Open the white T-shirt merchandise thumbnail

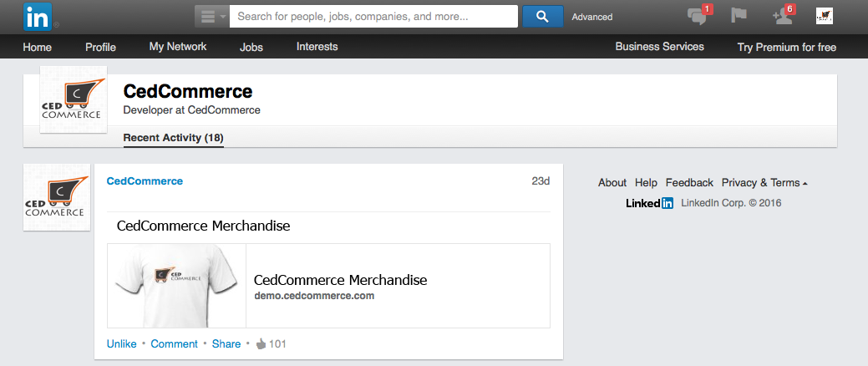[x=176, y=286]
